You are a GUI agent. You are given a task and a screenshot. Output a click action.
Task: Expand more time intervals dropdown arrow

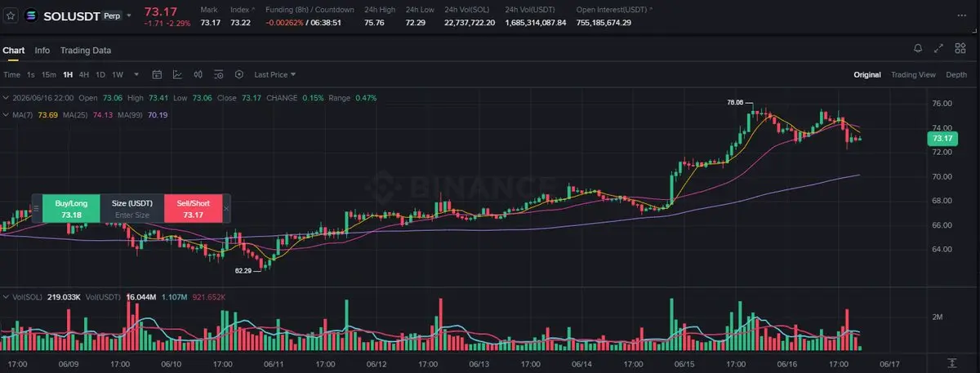coord(136,74)
